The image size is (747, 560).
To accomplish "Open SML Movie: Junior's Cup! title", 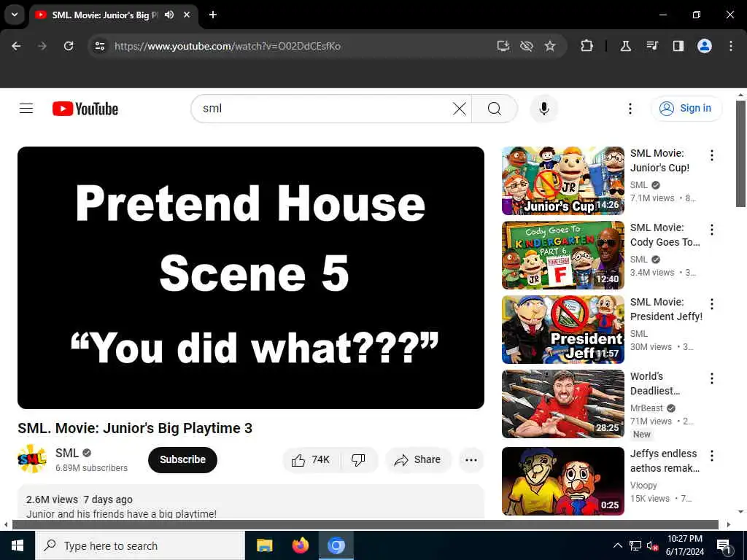I will click(x=659, y=160).
